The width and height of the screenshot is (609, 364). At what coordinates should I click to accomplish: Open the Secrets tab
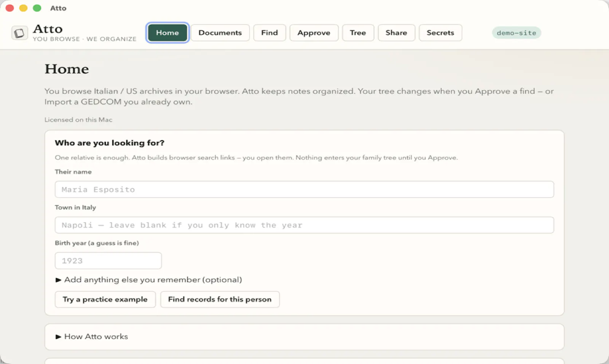[440, 33]
